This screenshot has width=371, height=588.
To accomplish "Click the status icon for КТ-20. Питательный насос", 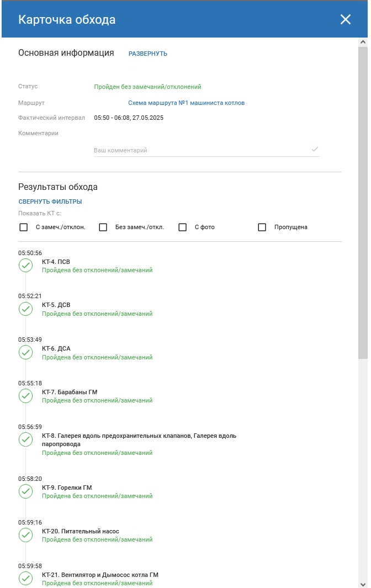I will [x=25, y=535].
